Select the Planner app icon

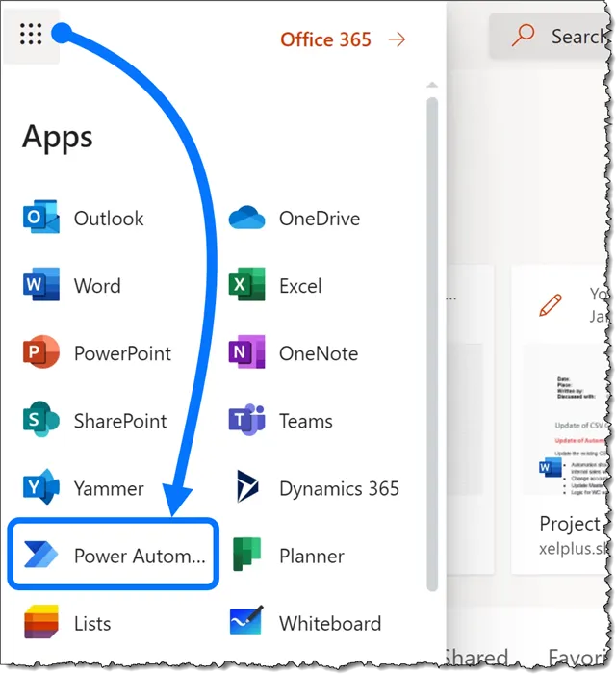click(x=246, y=556)
